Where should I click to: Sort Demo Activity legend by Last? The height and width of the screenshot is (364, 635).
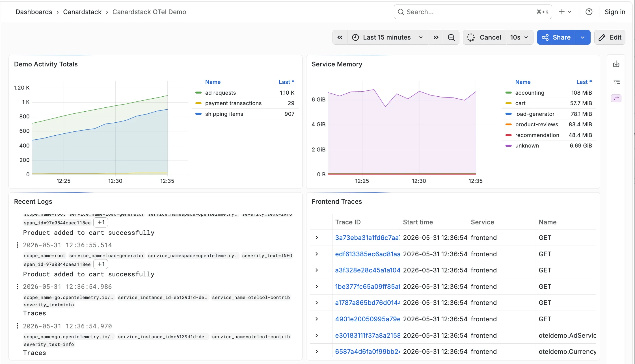click(x=286, y=82)
